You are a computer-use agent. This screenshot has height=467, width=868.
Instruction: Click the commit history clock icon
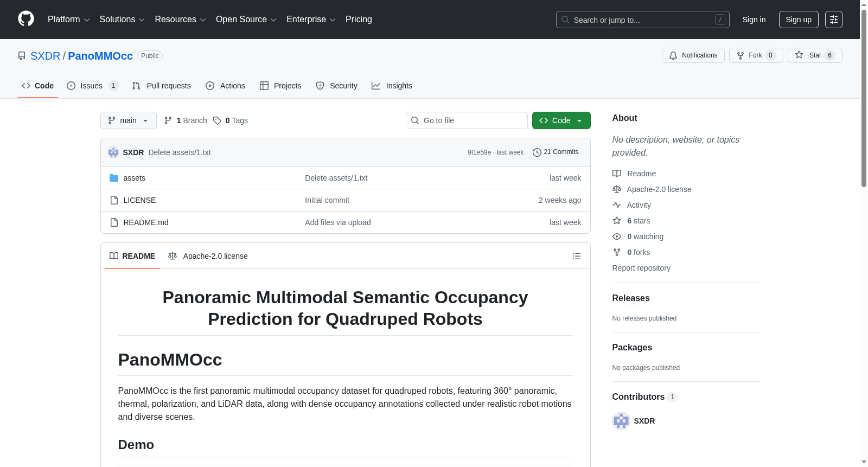(537, 152)
